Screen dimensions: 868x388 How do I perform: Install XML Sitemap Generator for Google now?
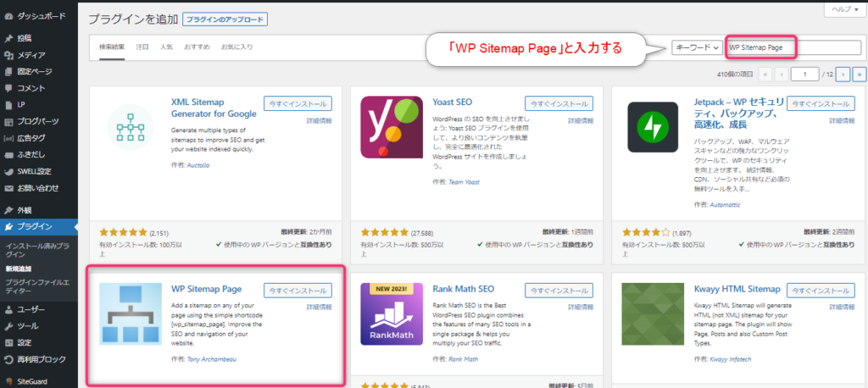(x=298, y=103)
